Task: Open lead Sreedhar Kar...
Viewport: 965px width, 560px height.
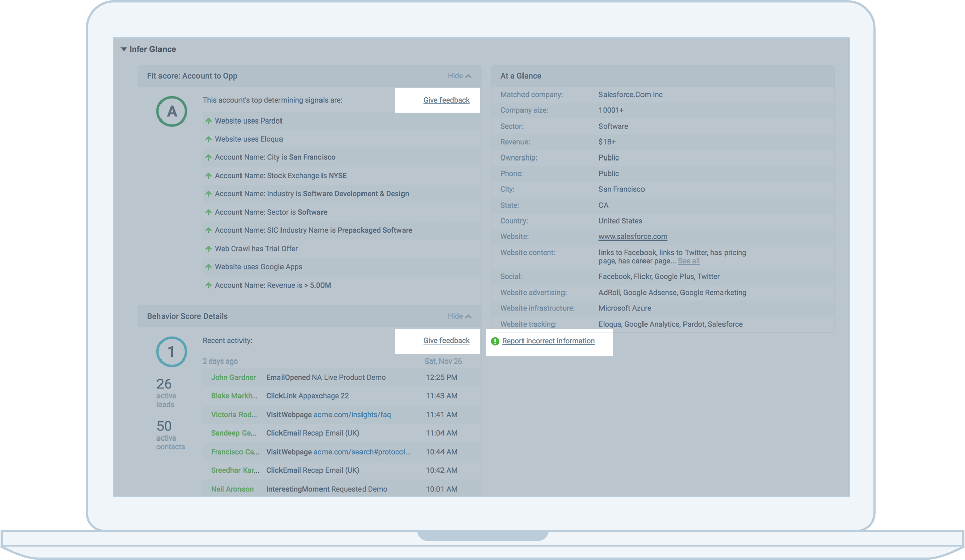Action: click(235, 470)
